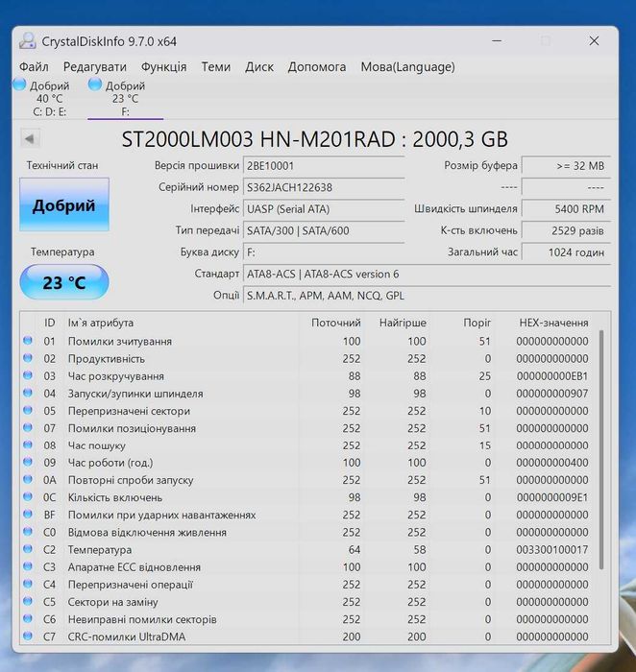636x672 pixels.
Task: Click status dot for C3 Апаратне ECC відновлення
Action: pyautogui.click(x=28, y=566)
